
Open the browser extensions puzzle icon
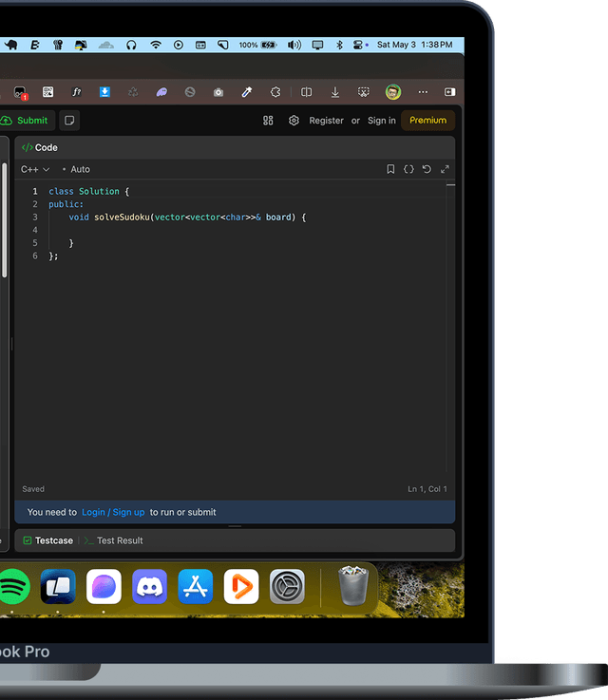point(275,92)
